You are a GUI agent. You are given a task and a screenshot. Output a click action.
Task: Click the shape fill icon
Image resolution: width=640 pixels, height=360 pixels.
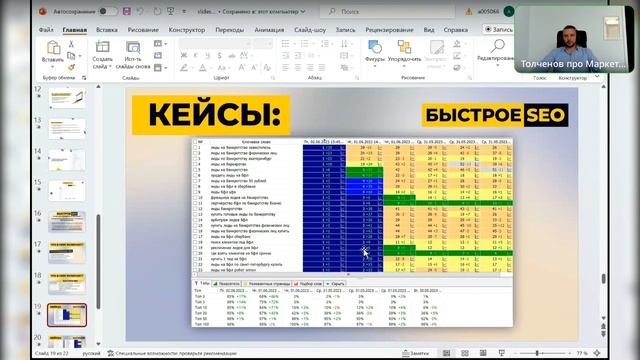457,44
